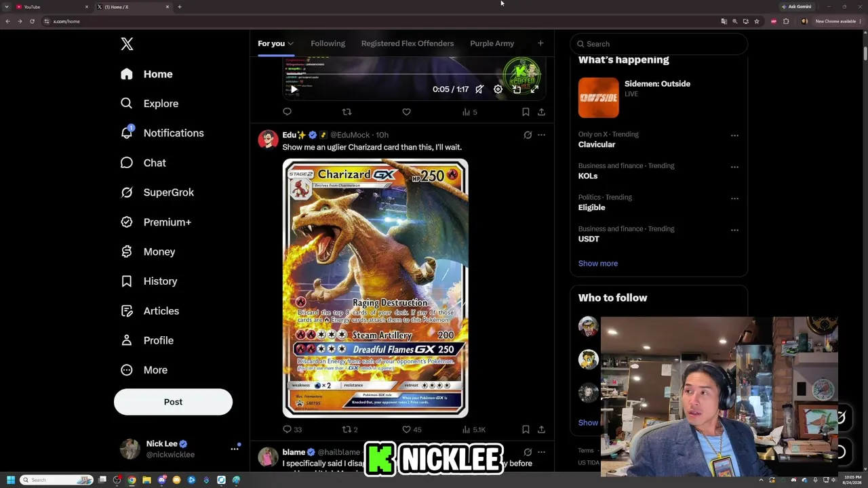This screenshot has height=488, width=868.
Task: Open the @EduMock profile handle
Action: click(350, 135)
